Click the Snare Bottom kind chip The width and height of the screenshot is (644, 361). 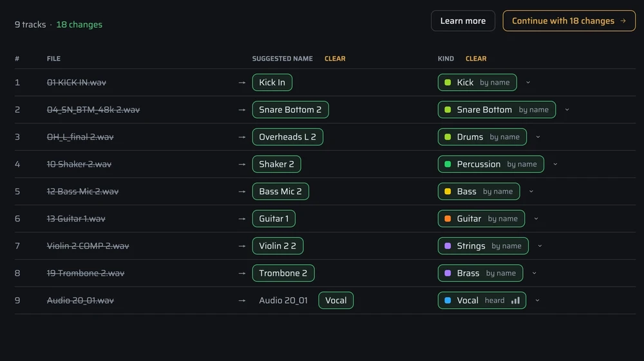[497, 110]
